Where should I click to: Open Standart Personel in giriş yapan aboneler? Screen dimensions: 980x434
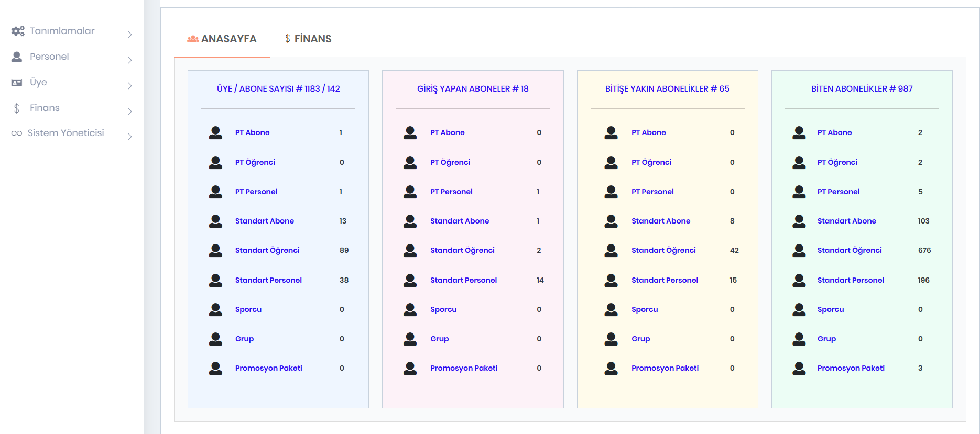pos(463,280)
